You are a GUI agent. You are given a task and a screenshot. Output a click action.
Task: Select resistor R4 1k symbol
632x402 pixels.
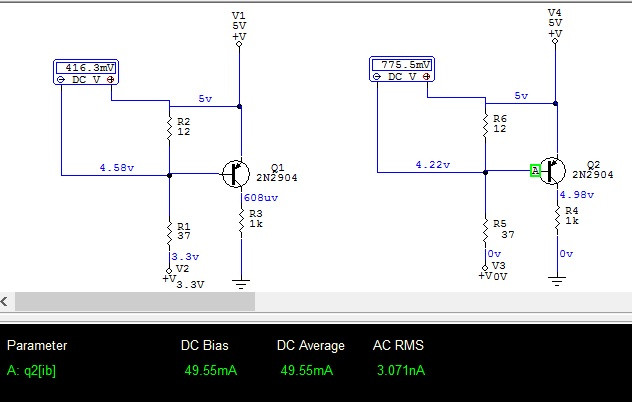coord(557,218)
